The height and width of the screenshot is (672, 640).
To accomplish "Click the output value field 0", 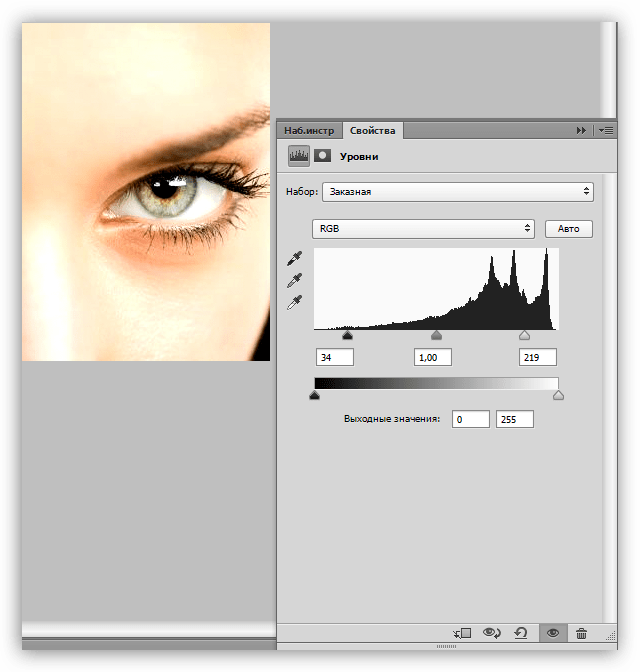I will [471, 419].
